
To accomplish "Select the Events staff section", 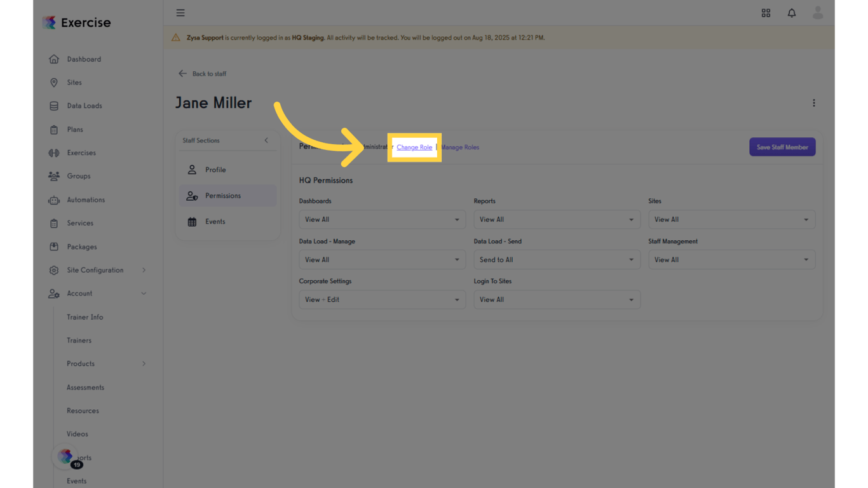I will pyautogui.click(x=215, y=222).
